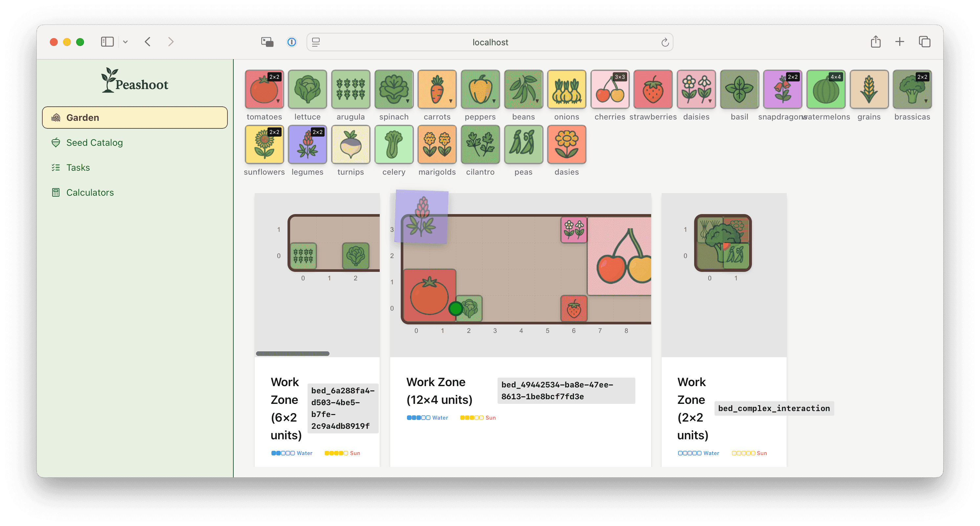Choose the sunflowers seed tile

(264, 144)
